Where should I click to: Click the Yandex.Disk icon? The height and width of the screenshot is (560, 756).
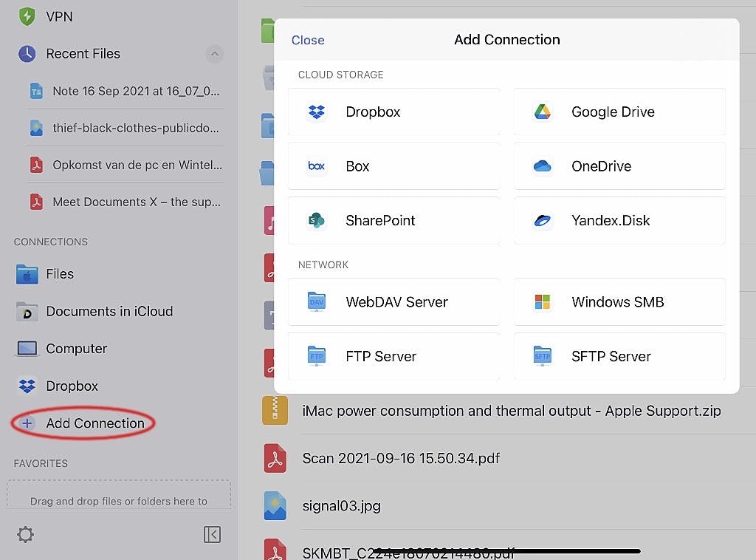[542, 220]
